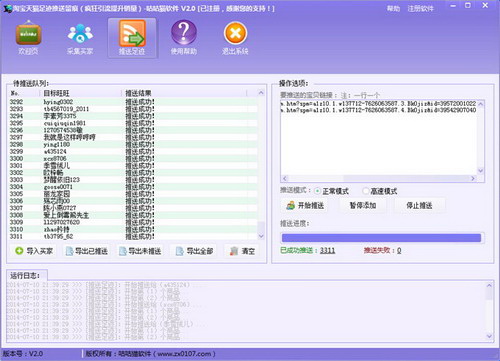Viewport: 500px width, 361px height.
Task: Click the link box scroll right arrow
Action: tap(473, 178)
